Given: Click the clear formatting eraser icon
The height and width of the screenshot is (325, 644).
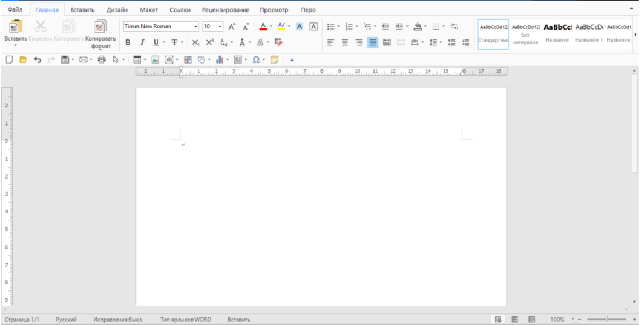Looking at the screenshot, I should [278, 42].
